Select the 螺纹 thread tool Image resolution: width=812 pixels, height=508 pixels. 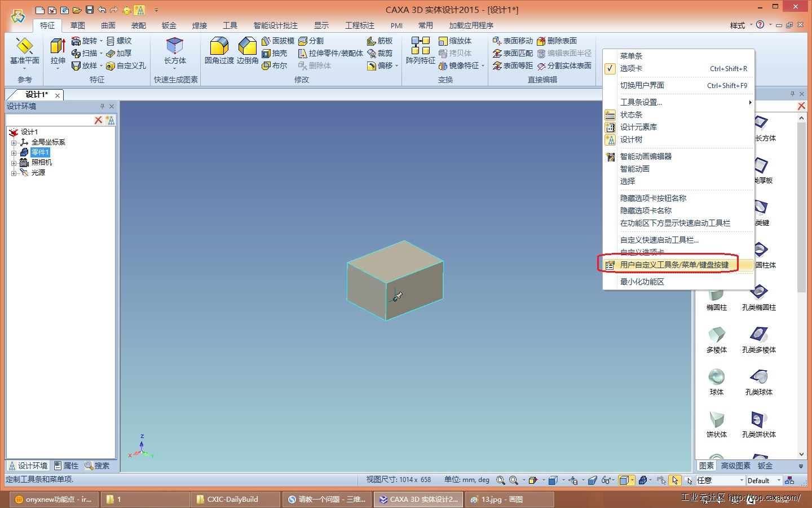(x=119, y=41)
